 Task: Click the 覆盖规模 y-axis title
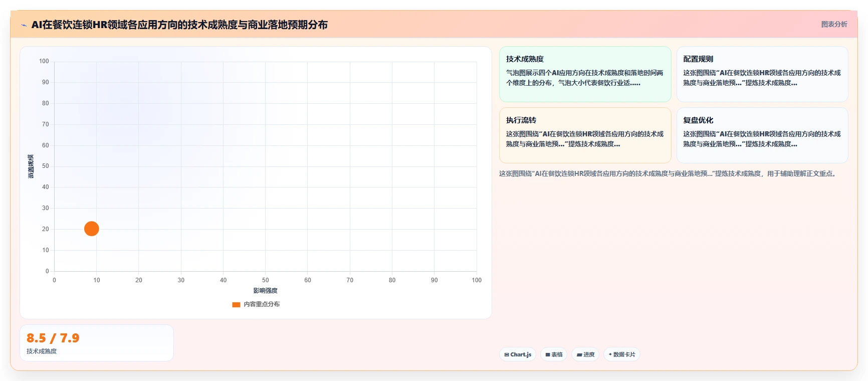point(31,166)
